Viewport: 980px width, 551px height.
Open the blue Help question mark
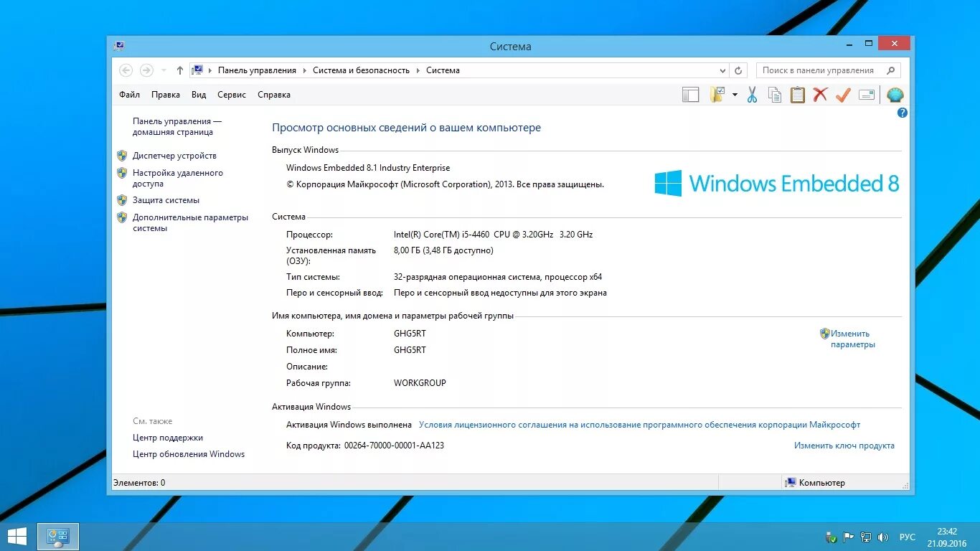pos(903,113)
